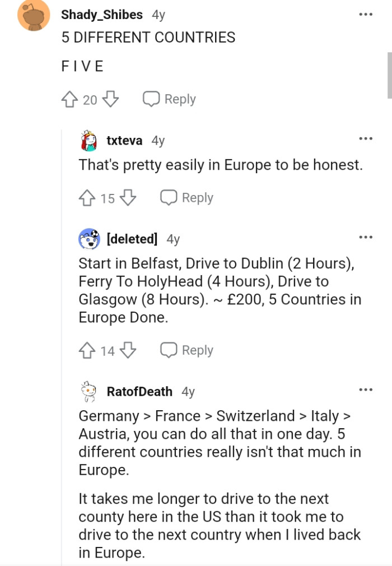Open the three-dot menu on RatofDeath's comment

point(366,389)
